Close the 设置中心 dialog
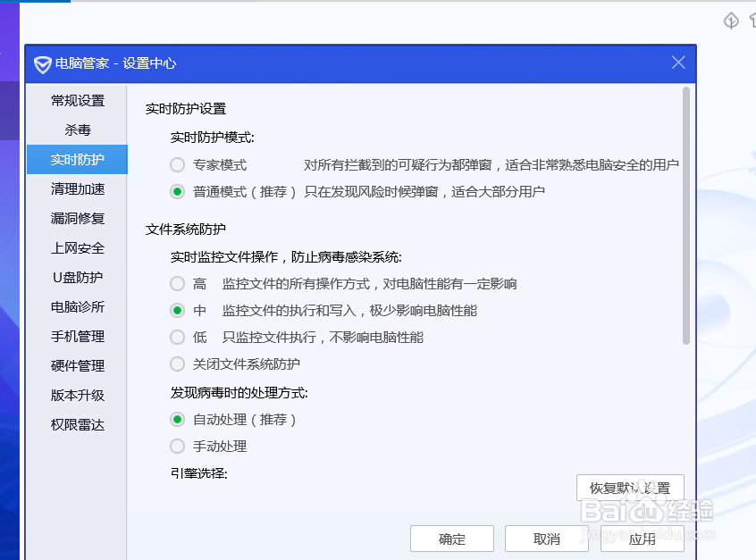The height and width of the screenshot is (560, 756). 678,63
